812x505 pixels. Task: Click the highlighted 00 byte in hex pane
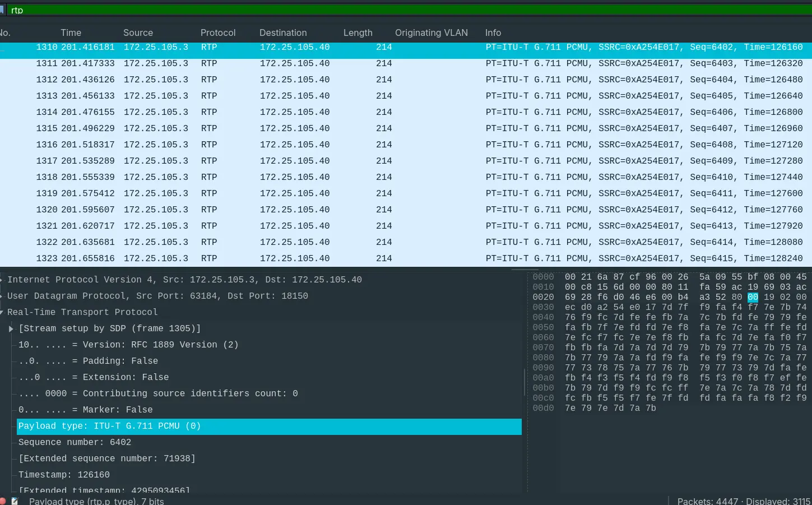tap(753, 297)
